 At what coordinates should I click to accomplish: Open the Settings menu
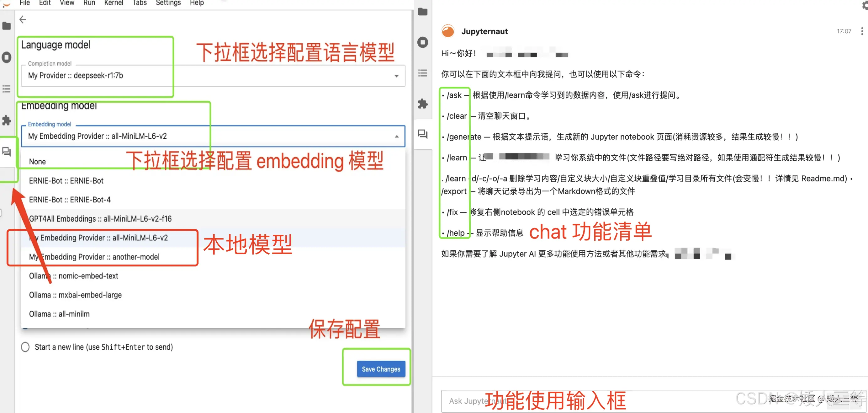click(168, 3)
